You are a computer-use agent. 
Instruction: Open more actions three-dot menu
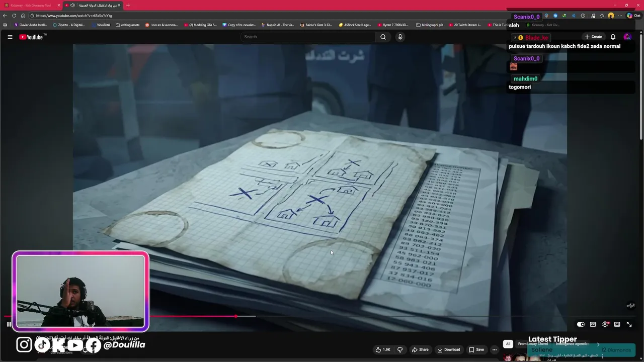(495, 349)
